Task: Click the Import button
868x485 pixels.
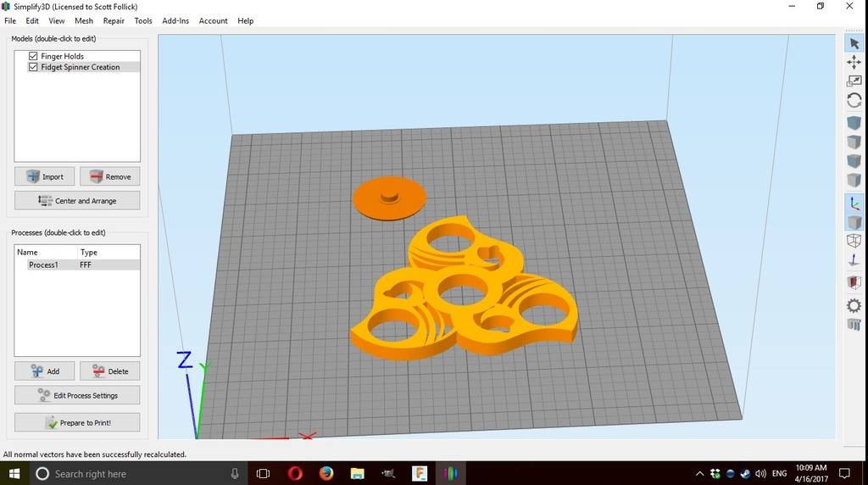Action: pos(44,176)
